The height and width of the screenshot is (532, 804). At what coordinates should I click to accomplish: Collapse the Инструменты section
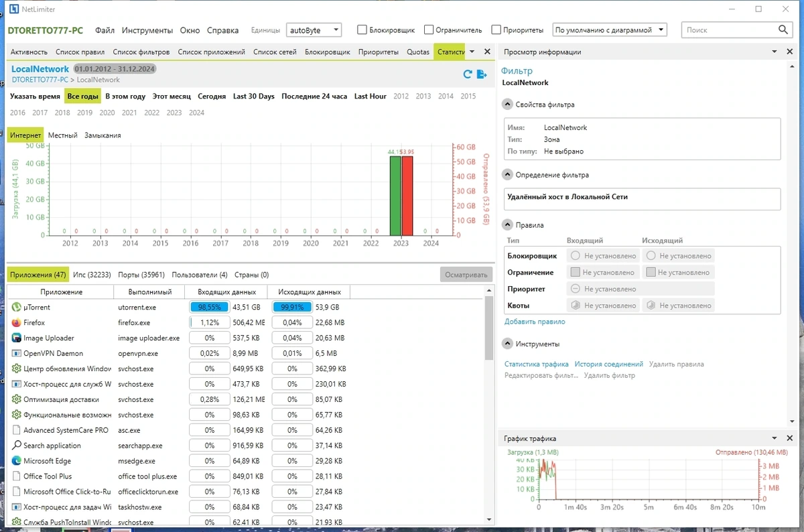pos(508,344)
